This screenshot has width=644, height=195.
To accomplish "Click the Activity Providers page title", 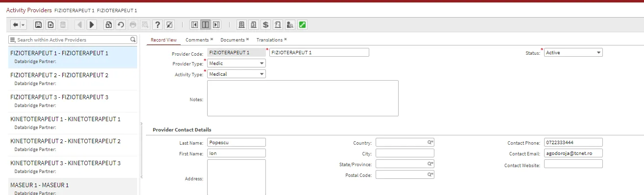I will click(29, 10).
